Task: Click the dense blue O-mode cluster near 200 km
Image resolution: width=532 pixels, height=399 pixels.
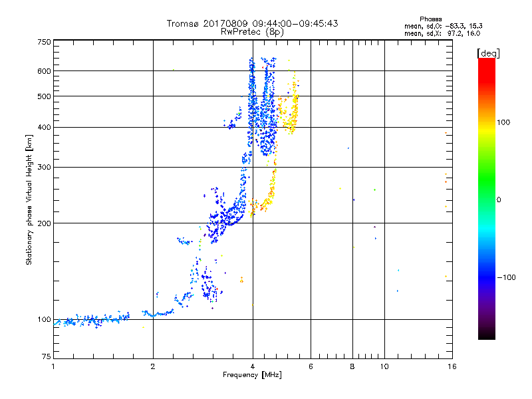Action: 225,215
